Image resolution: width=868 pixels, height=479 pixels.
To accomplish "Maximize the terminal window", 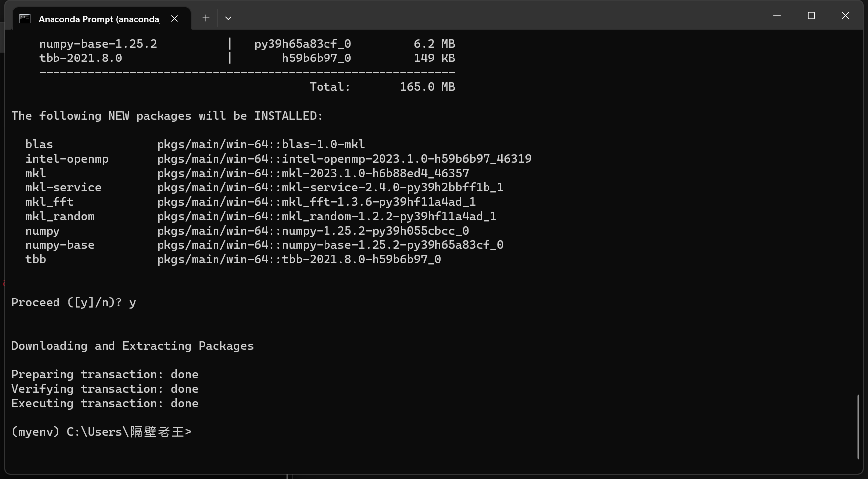I will (811, 16).
